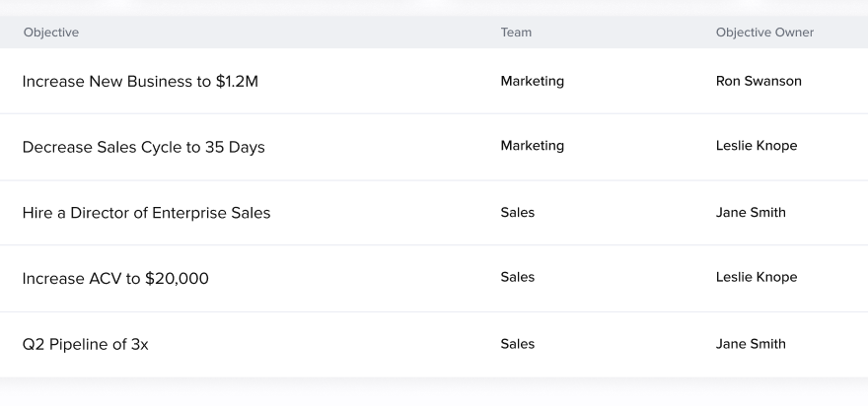Select Jane Smith in the Q2 Pipeline row
Viewport: 868px width, 406px height.
(751, 344)
